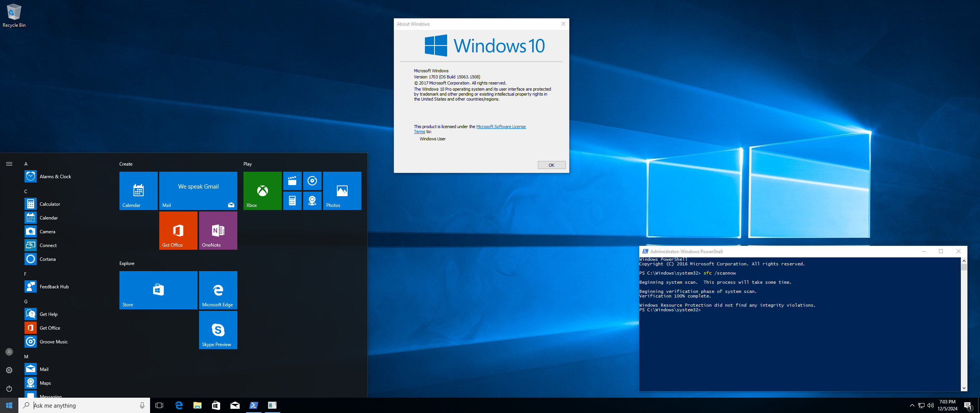980x413 pixels.
Task: Open the Photos tile
Action: (x=342, y=191)
